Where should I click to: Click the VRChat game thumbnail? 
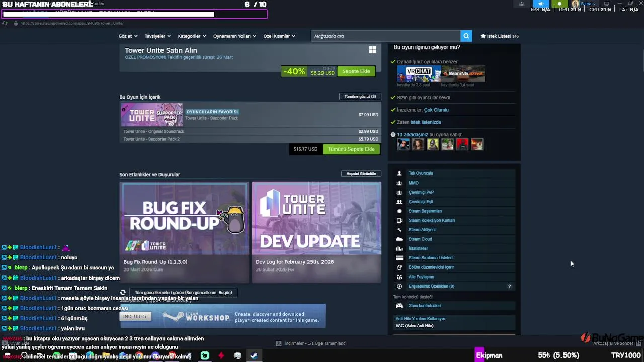point(419,74)
